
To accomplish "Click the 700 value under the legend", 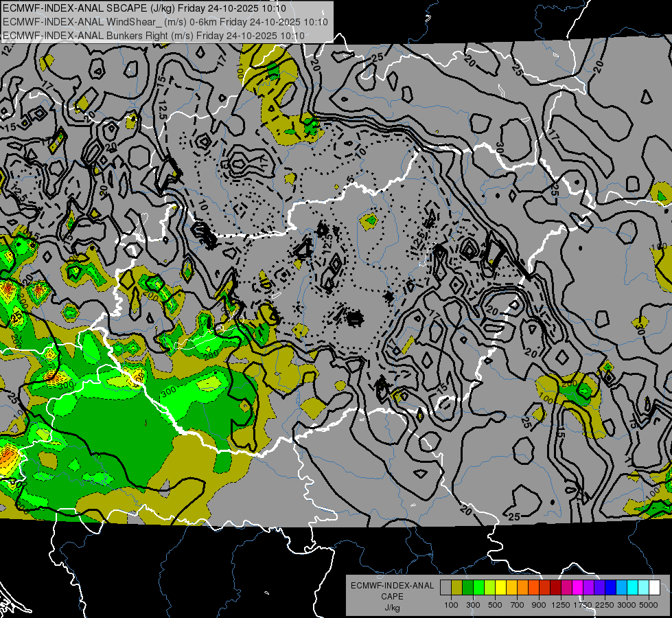I will coord(518,605).
